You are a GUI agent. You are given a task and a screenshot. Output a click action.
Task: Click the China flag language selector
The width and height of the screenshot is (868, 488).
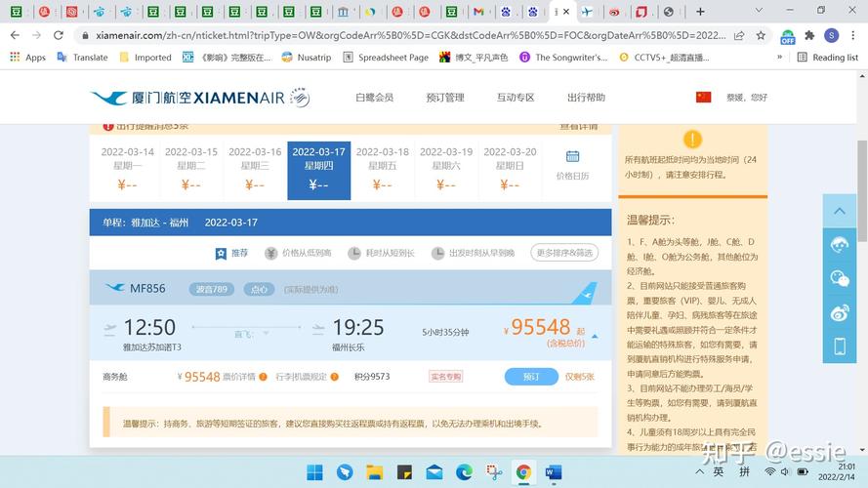coord(703,98)
